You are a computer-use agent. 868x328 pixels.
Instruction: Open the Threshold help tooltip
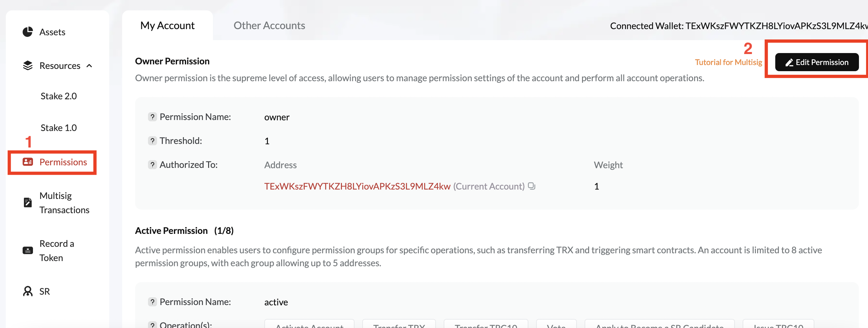[x=152, y=140]
